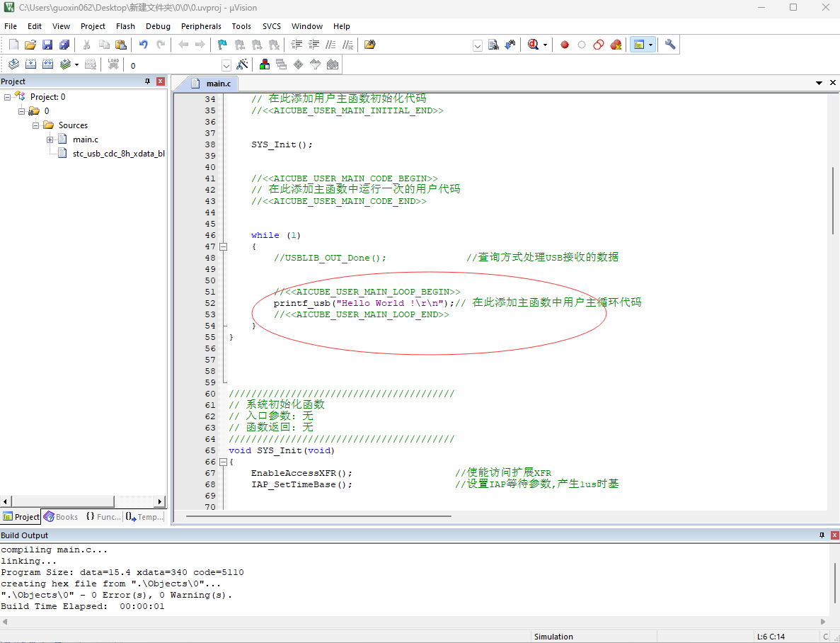Open the Debug menu
This screenshot has width=840, height=643.
click(x=158, y=26)
